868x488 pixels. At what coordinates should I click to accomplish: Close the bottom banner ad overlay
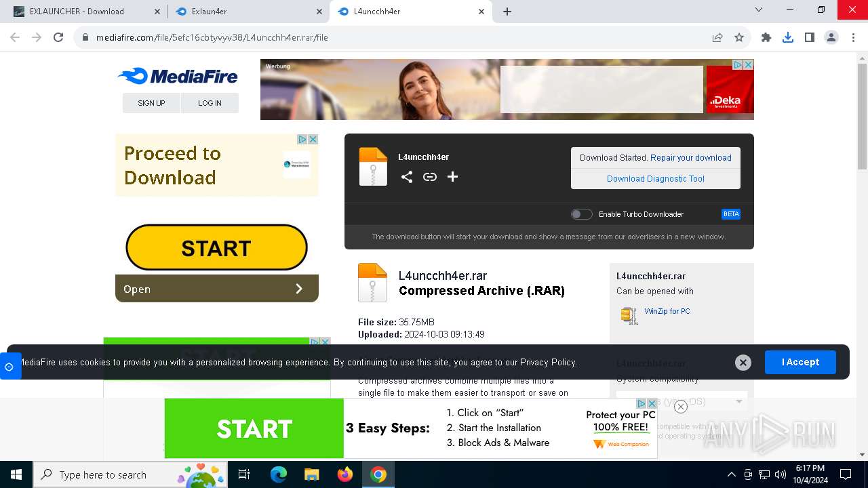point(681,407)
